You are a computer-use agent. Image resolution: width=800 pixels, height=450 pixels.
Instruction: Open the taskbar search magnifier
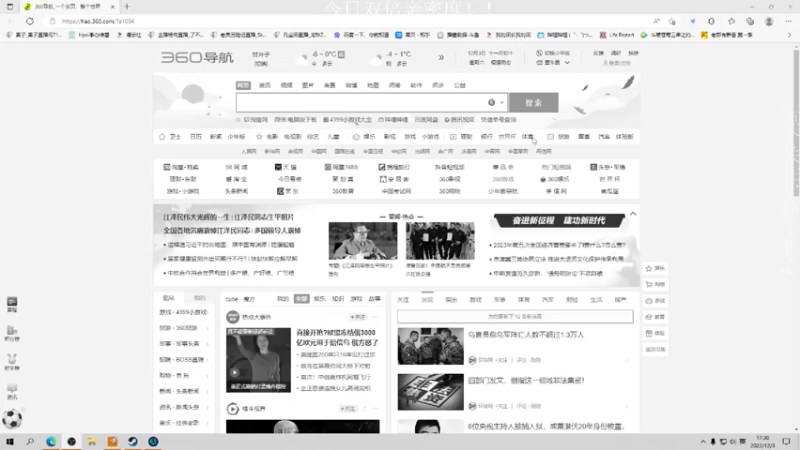click(30, 441)
